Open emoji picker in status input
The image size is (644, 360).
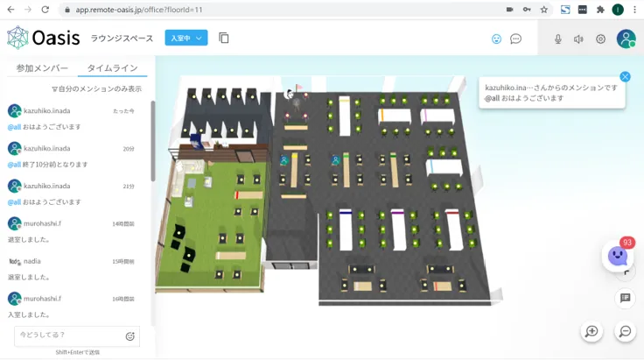130,335
